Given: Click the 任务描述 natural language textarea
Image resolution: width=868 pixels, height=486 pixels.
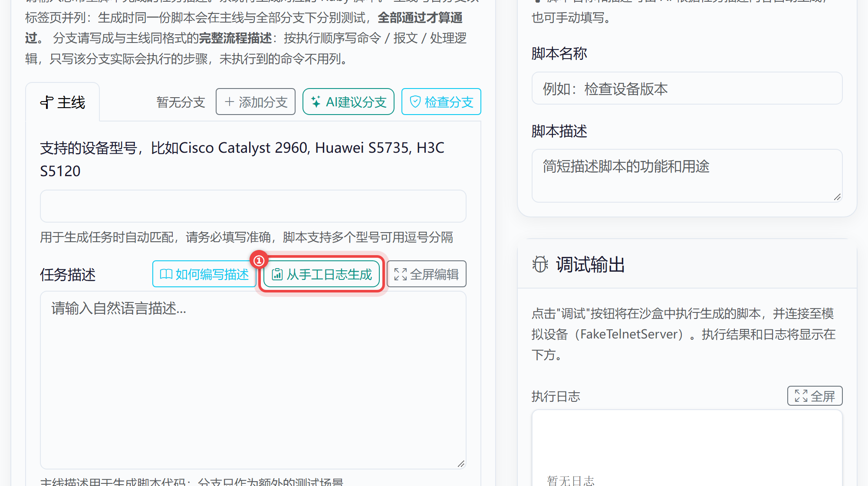Looking at the screenshot, I should click(253, 380).
